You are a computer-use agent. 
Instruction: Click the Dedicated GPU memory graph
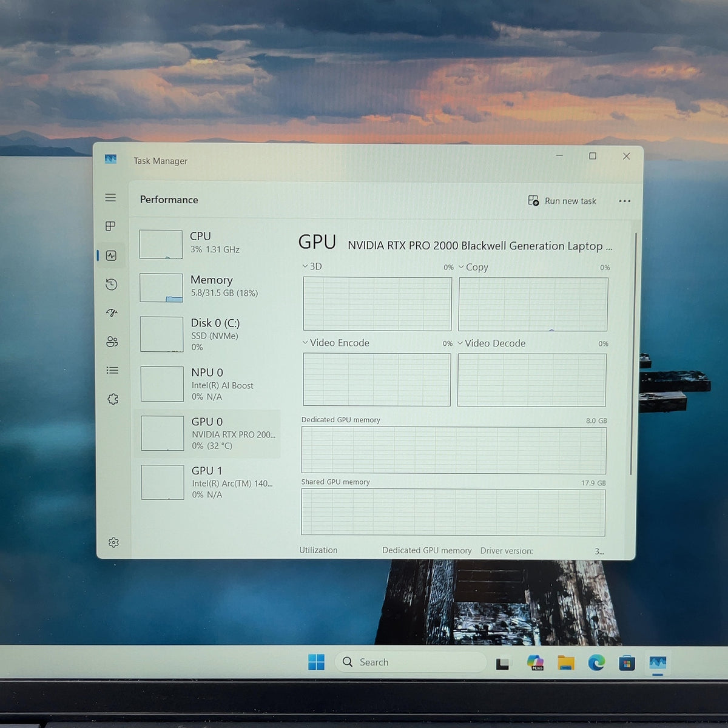[454, 450]
